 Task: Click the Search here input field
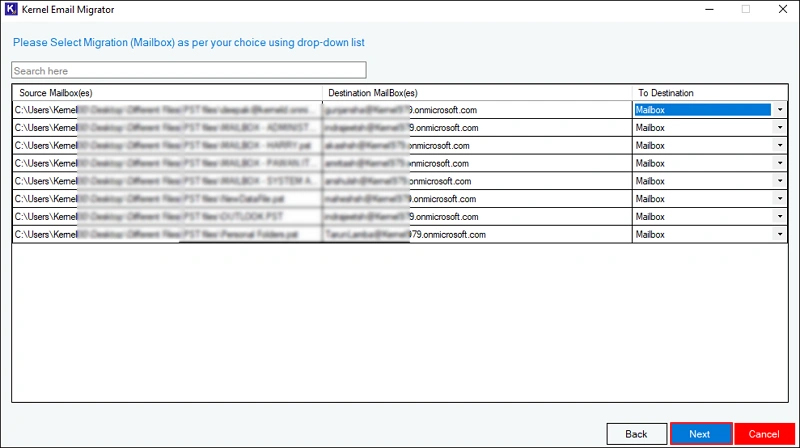[189, 70]
